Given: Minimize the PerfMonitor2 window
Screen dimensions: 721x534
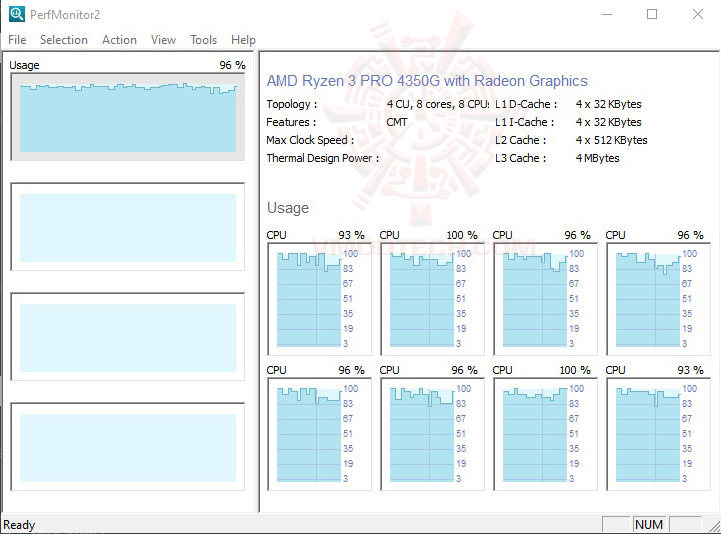Looking at the screenshot, I should coord(607,14).
